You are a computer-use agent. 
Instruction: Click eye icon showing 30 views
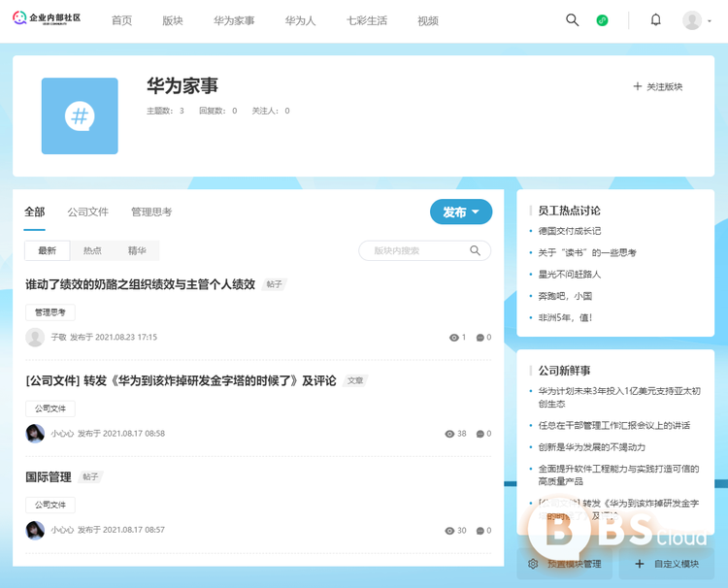pyautogui.click(x=449, y=531)
